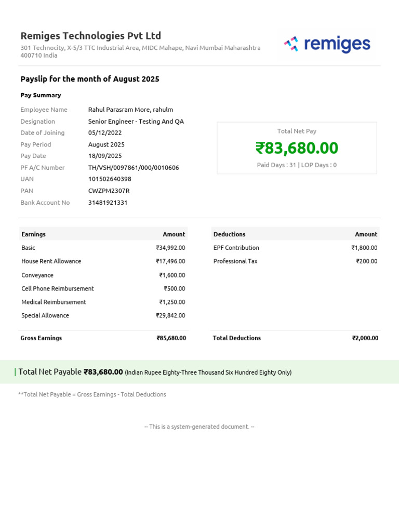This screenshot has height=532, width=399.
Task: Click the Pay Summary heading
Action: coord(41,95)
